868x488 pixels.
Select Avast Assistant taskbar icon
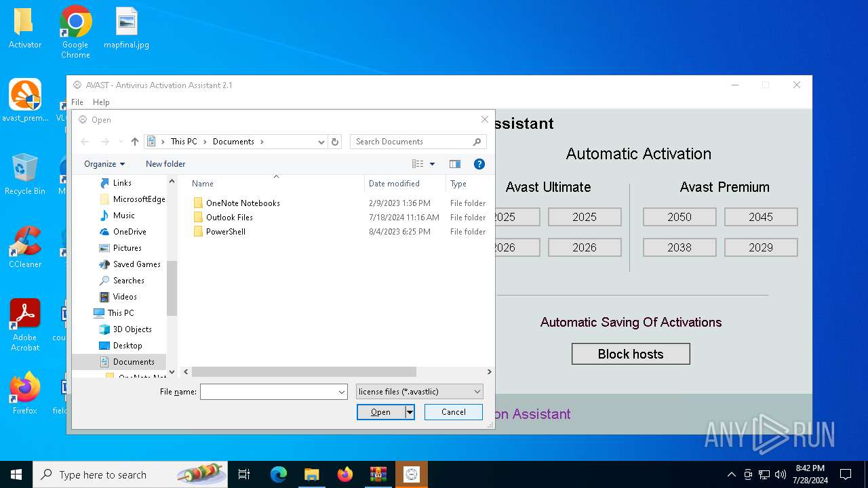tap(412, 474)
